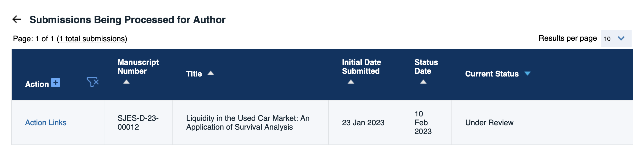This screenshot has width=644, height=153.
Task: Click the Title column header text
Action: point(194,74)
